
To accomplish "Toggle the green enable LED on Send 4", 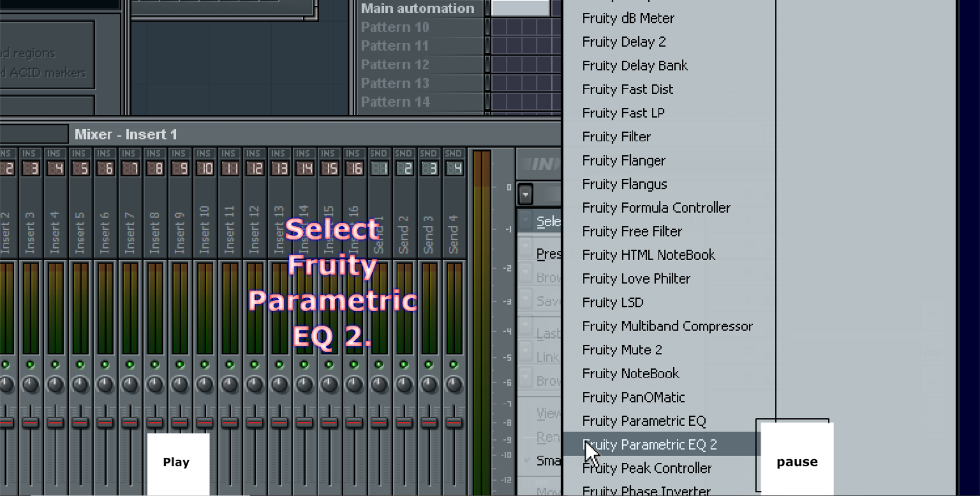I will (x=454, y=365).
